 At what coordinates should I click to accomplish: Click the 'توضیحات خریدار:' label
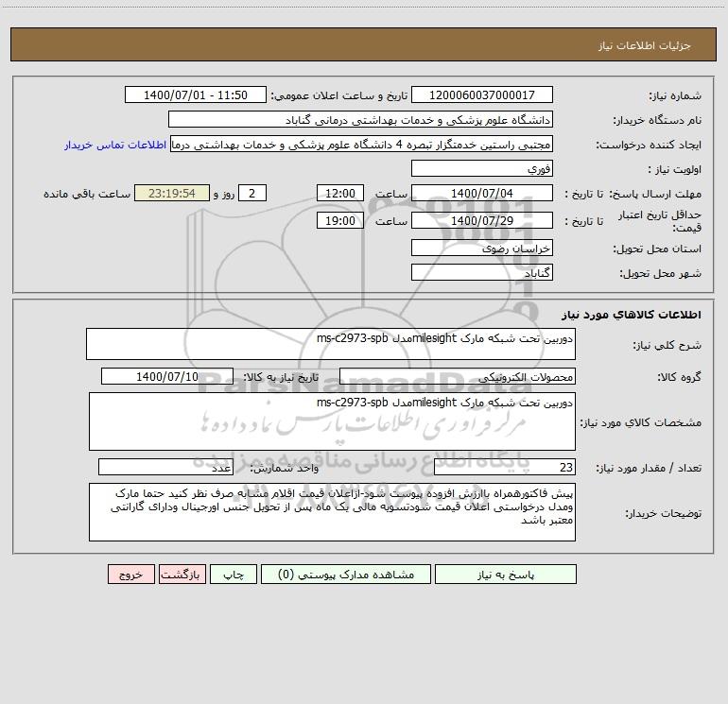664,513
